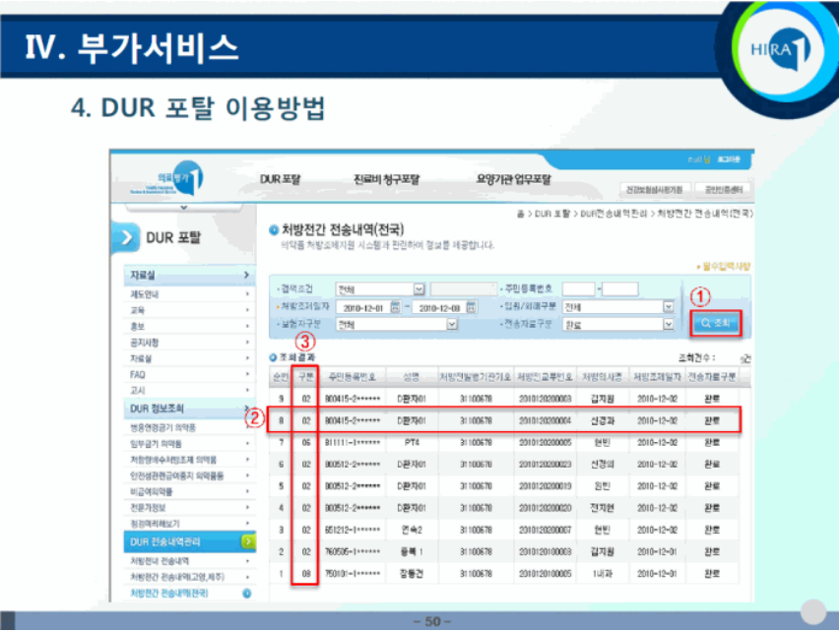Click the 조회 search button
The image size is (840, 632).
pos(714,322)
